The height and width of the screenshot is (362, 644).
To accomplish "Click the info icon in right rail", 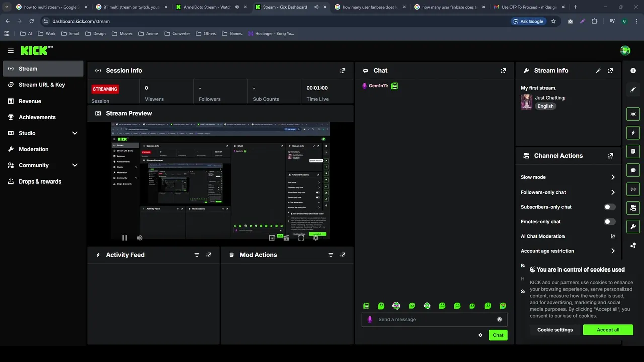I will coord(633,71).
